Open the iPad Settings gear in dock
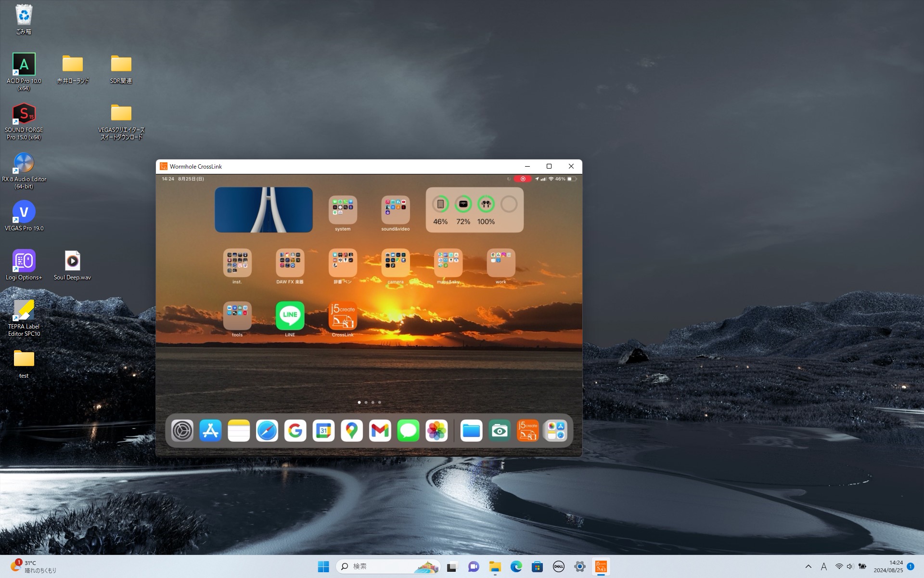Screen dimensions: 924x578 182,431
